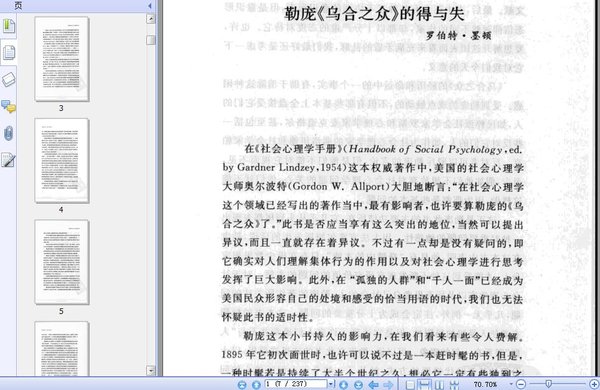Select the thumbnail below page 5
The height and width of the screenshot is (390, 600).
click(62, 349)
